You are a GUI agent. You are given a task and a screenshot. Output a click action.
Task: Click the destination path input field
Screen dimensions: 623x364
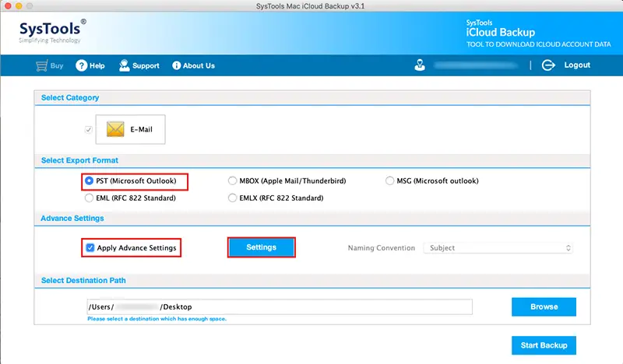(280, 307)
